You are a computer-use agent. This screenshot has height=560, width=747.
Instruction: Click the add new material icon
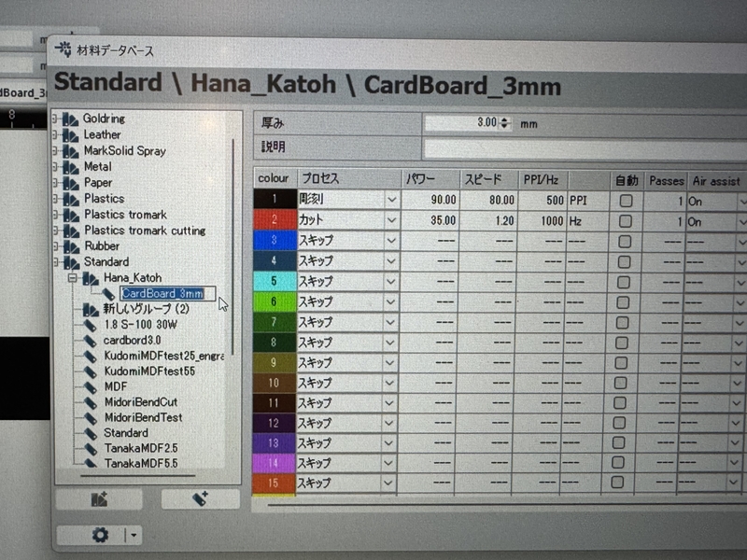[199, 498]
